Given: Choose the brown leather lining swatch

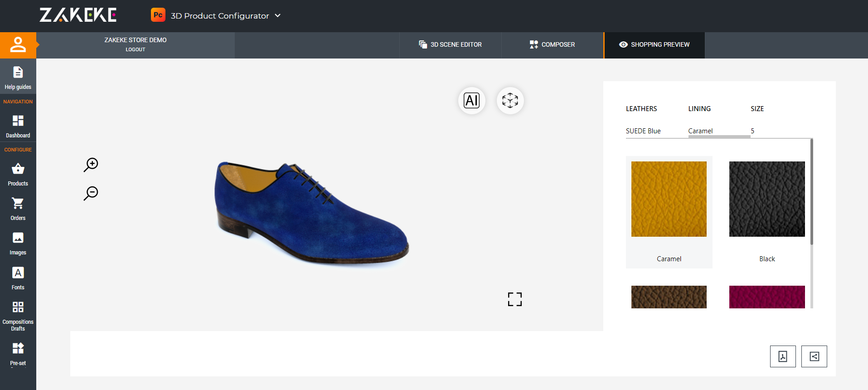Looking at the screenshot, I should [669, 297].
